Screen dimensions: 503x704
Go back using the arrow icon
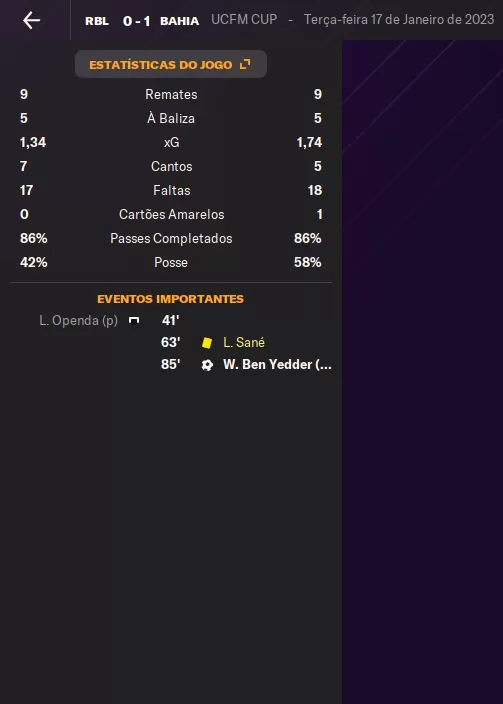(x=31, y=20)
